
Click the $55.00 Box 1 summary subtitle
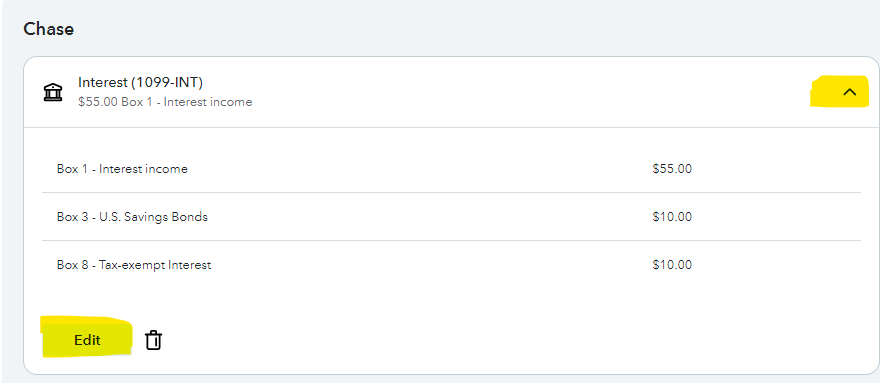click(165, 102)
